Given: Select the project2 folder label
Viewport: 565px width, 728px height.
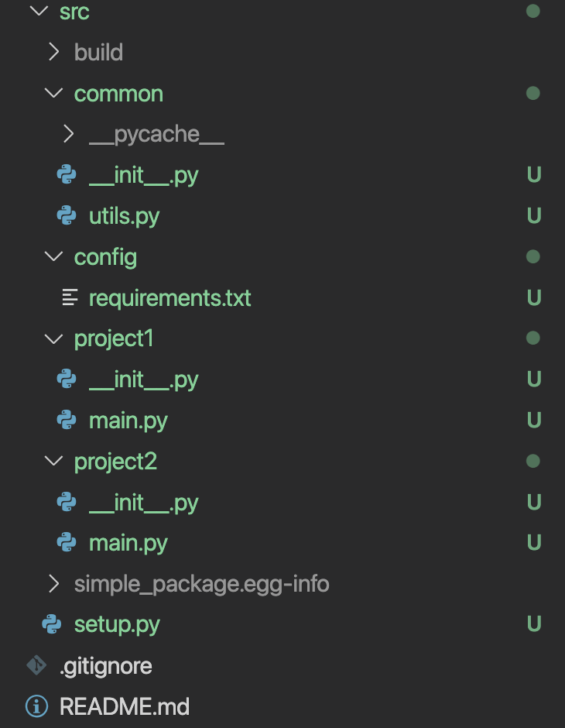Looking at the screenshot, I should pyautogui.click(x=115, y=462).
